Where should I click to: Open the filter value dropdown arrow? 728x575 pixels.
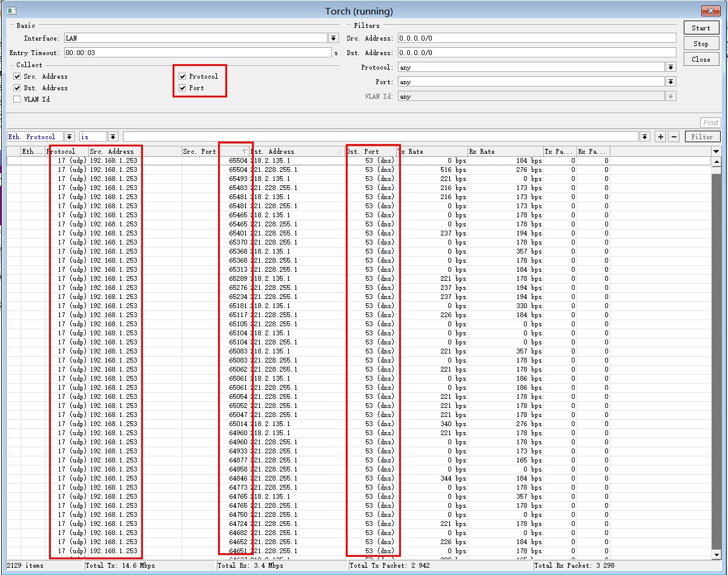pos(645,137)
